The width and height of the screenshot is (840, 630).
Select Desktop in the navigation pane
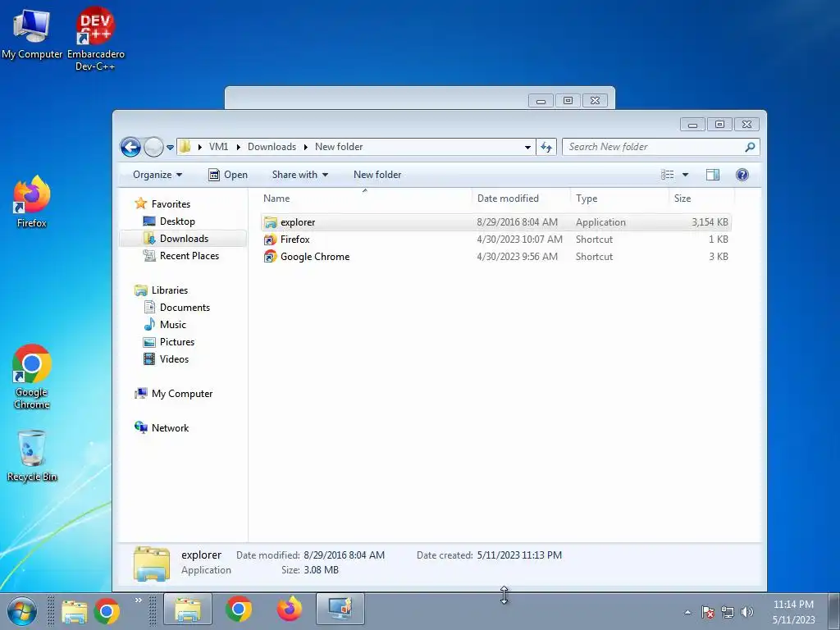point(177,221)
